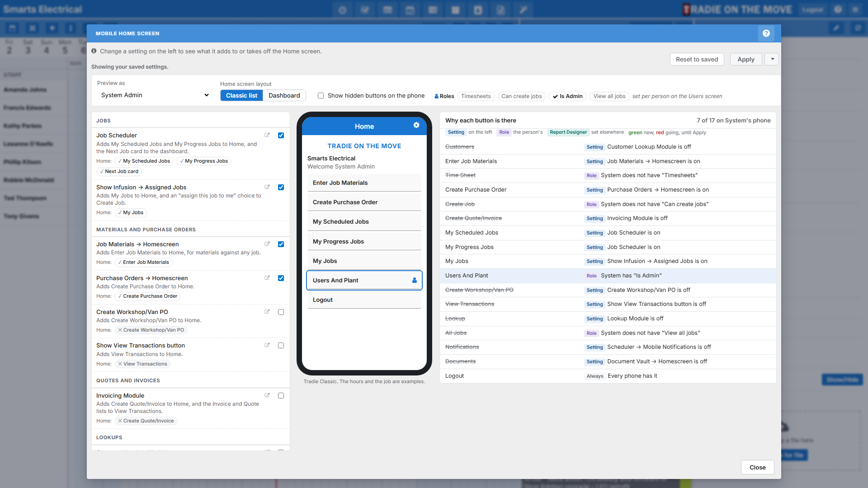Viewport: 868px width, 488px height.
Task: Toggle the Can create jobs role chip
Action: pos(522,96)
